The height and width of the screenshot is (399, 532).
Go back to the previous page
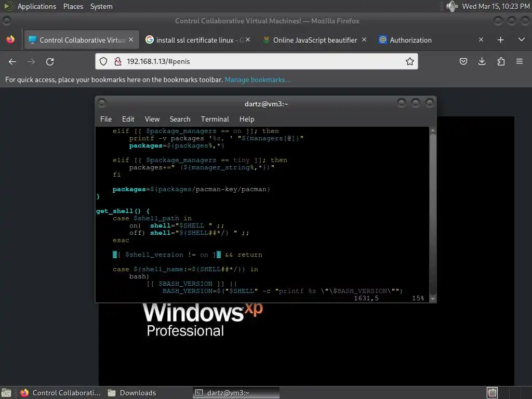pyautogui.click(x=12, y=61)
